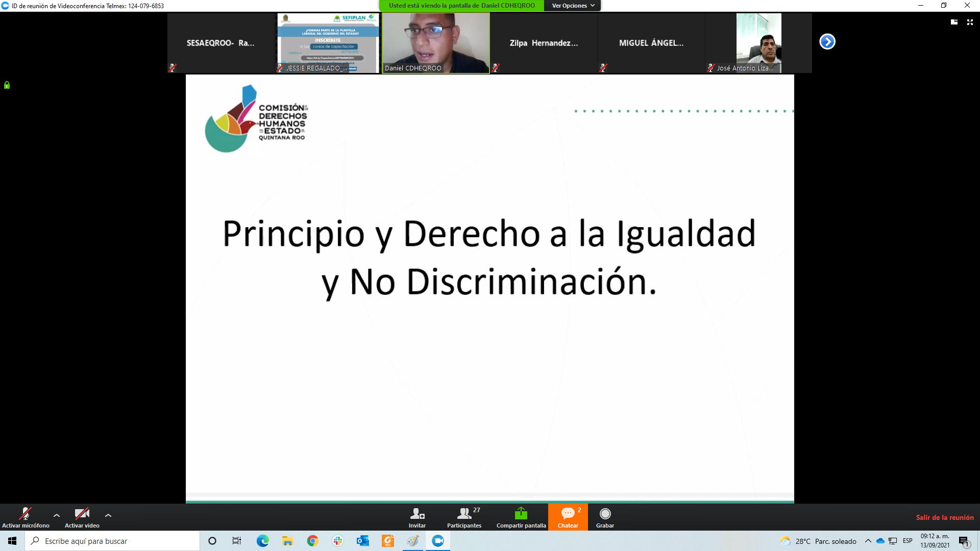
Task: Show hidden system tray icons
Action: pos(868,541)
